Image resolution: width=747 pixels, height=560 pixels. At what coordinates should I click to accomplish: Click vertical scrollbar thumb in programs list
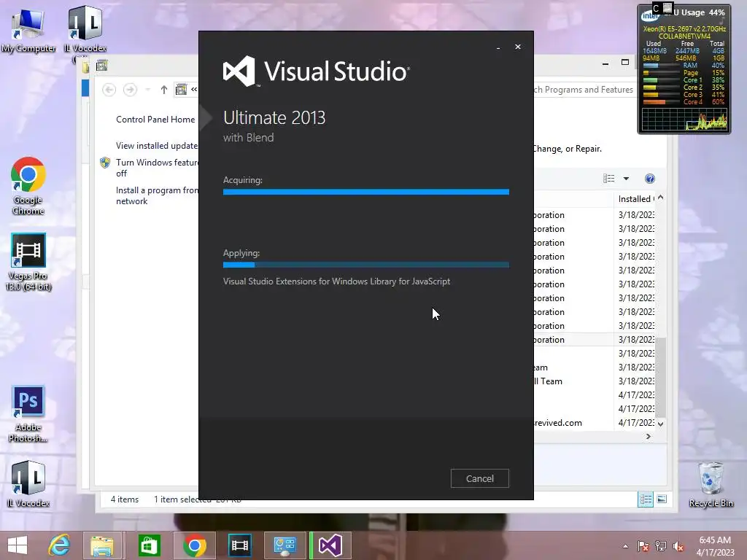pyautogui.click(x=661, y=376)
